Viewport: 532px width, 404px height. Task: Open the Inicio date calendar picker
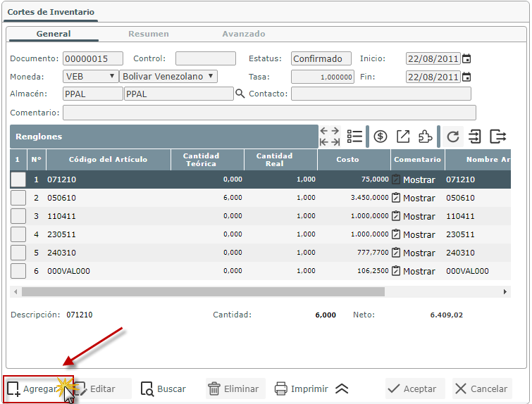(x=466, y=58)
